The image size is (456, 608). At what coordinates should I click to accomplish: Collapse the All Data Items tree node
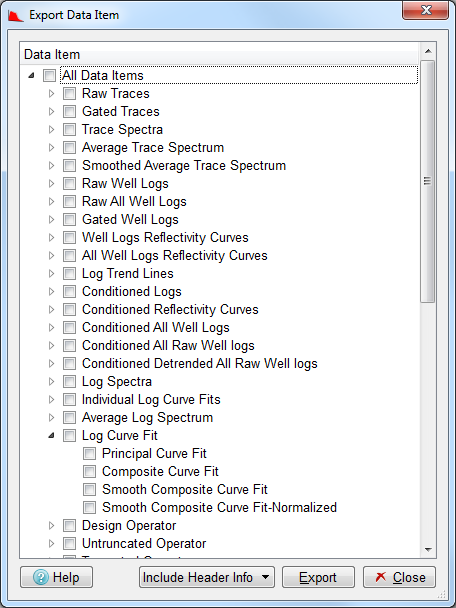click(x=31, y=76)
